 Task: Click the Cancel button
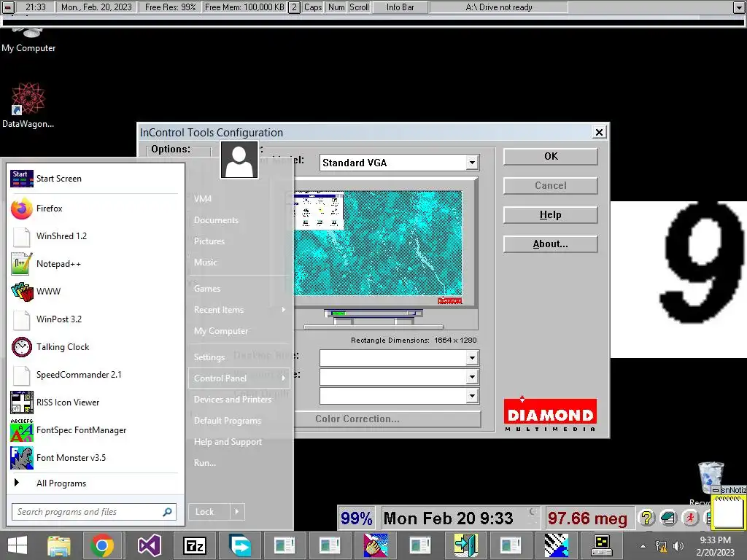(550, 185)
